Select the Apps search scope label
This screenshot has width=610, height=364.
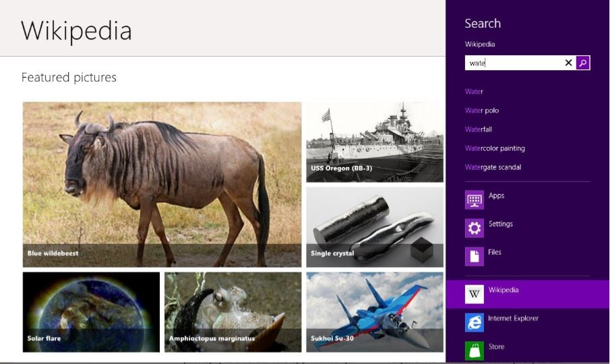click(x=496, y=195)
